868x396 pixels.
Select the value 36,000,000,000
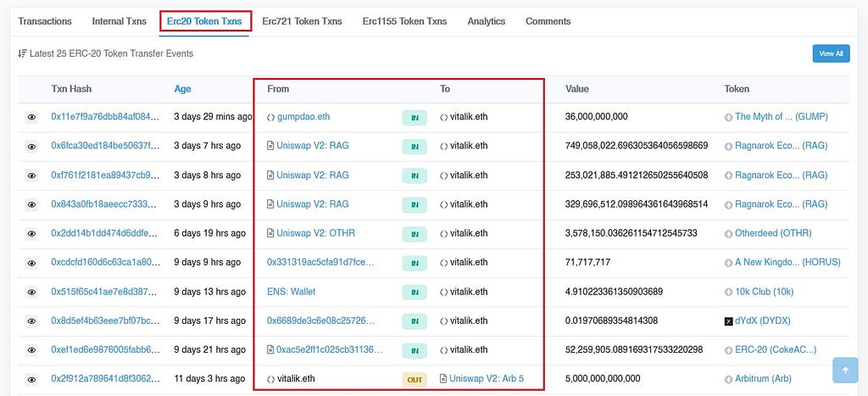596,117
